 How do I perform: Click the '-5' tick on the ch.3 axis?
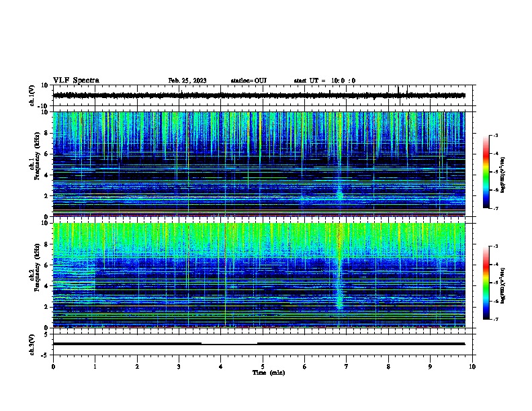point(45,355)
